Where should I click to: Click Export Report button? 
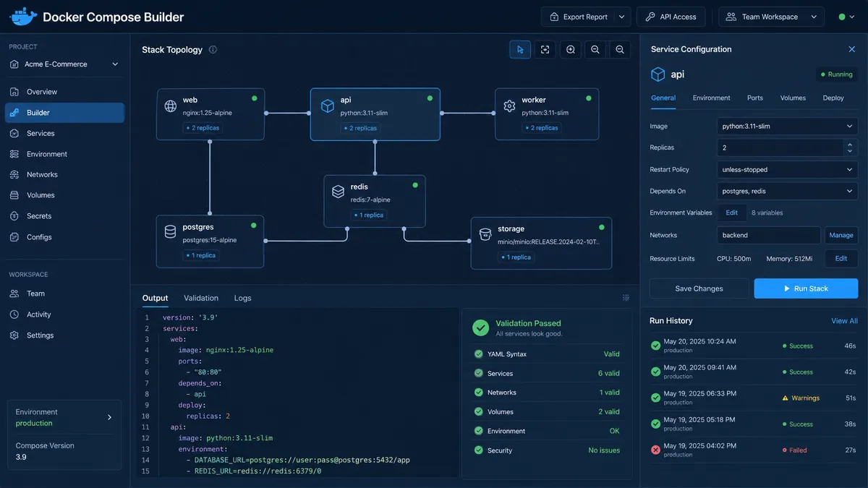pyautogui.click(x=579, y=17)
